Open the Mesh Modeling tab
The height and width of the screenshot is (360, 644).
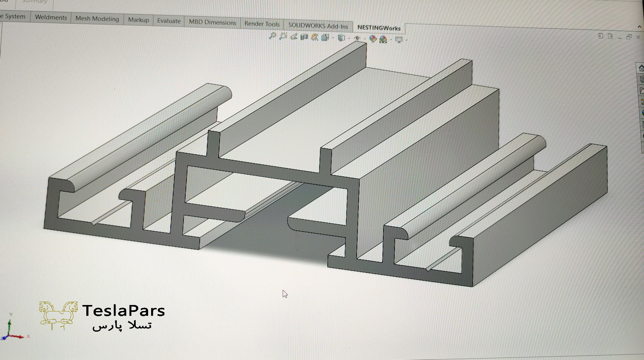click(x=97, y=18)
